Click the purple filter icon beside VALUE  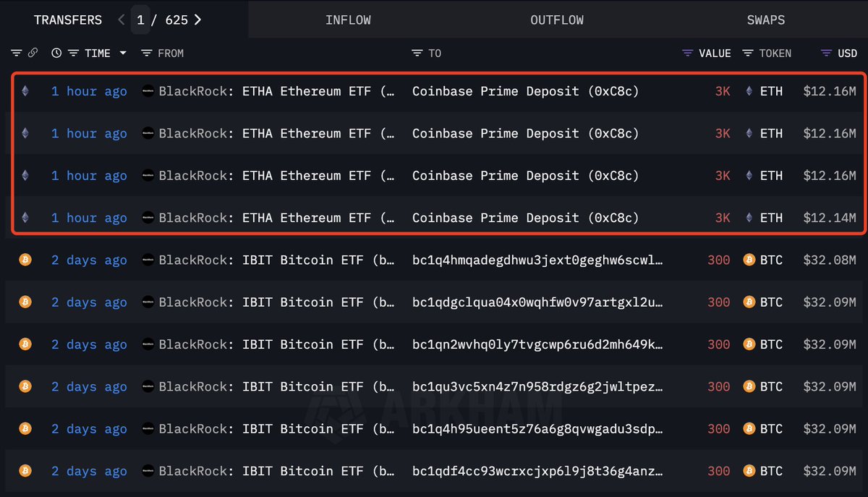(x=687, y=53)
